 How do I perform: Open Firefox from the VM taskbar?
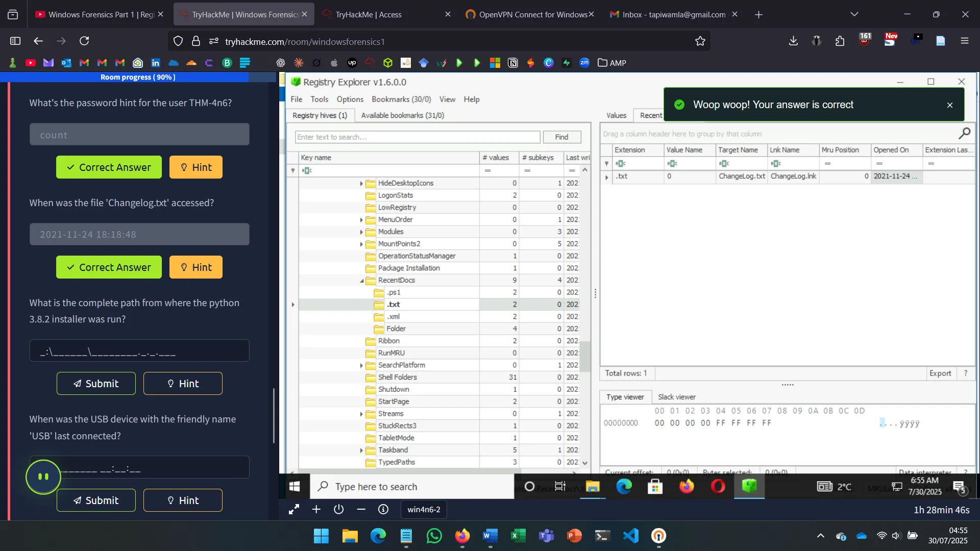[687, 487]
